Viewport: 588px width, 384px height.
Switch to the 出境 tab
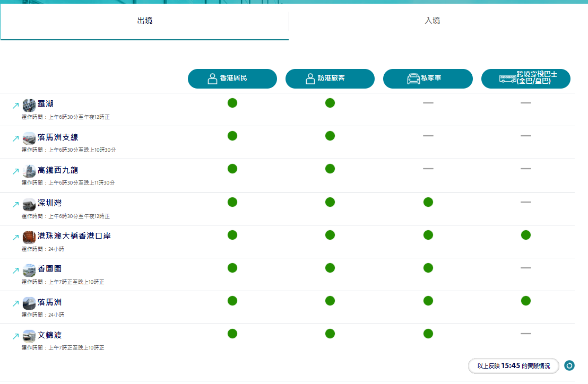click(x=144, y=21)
